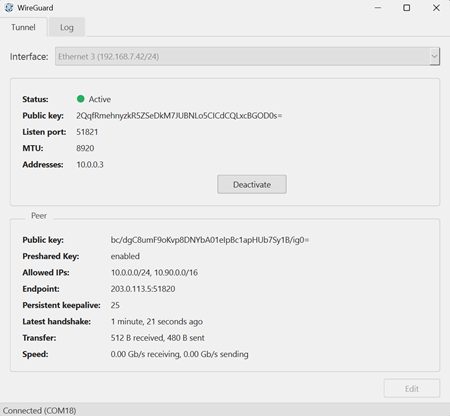Click the green Active status indicator
450x416 pixels.
pyautogui.click(x=80, y=99)
